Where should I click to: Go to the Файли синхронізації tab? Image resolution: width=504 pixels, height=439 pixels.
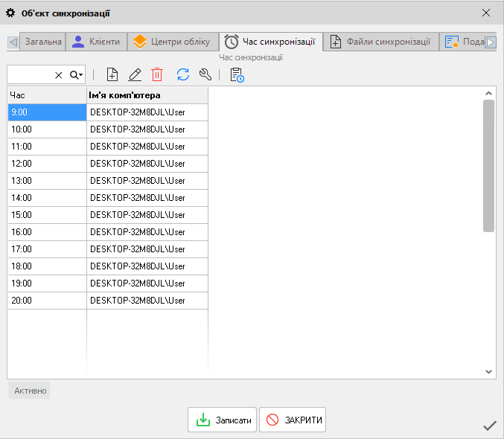tap(380, 42)
